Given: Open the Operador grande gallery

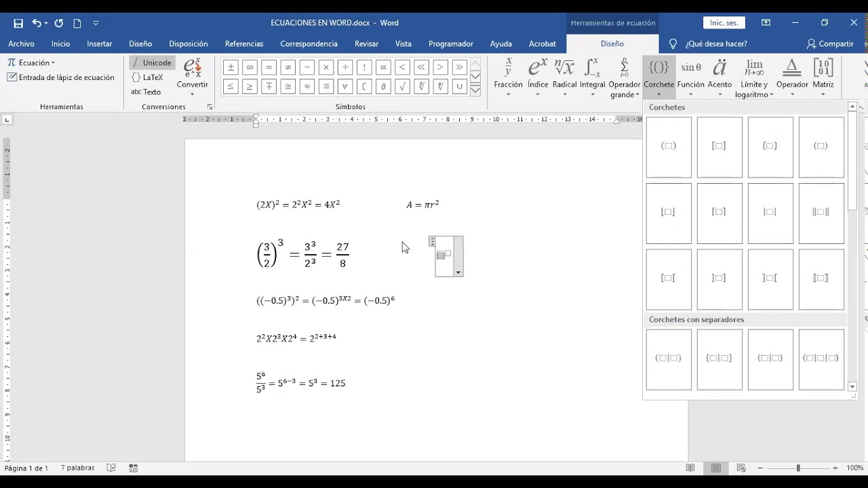Looking at the screenshot, I should click(x=624, y=78).
